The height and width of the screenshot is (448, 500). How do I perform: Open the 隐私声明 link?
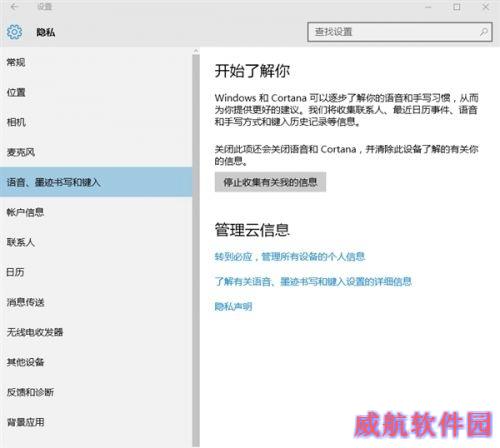[233, 306]
